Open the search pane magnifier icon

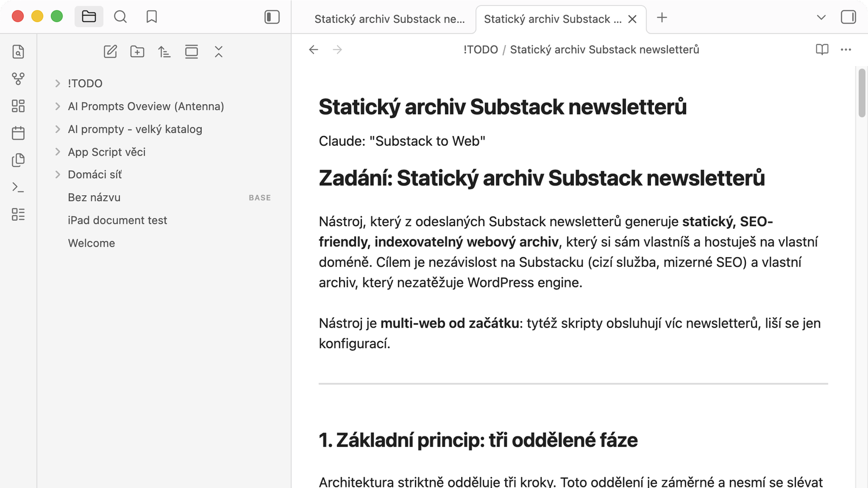(120, 17)
